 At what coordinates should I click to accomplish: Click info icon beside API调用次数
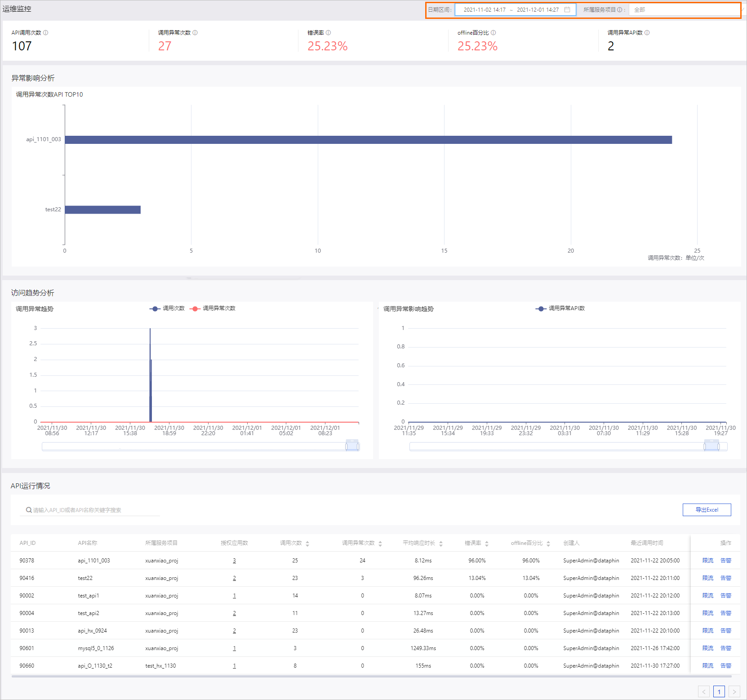[x=46, y=33]
